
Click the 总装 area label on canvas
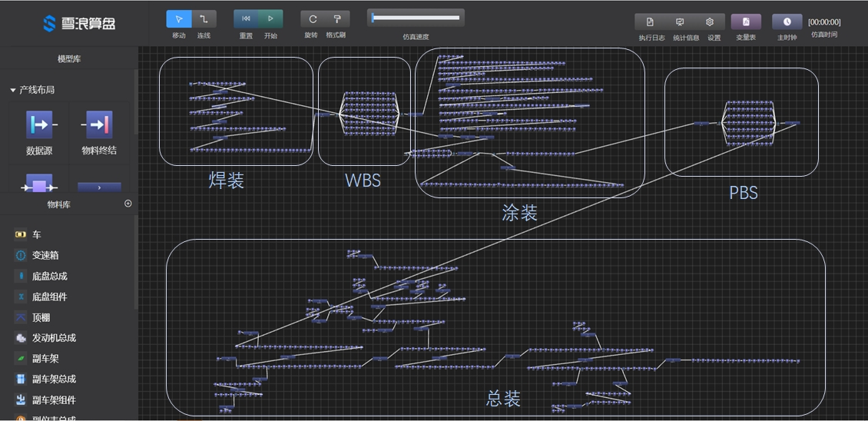(x=503, y=399)
